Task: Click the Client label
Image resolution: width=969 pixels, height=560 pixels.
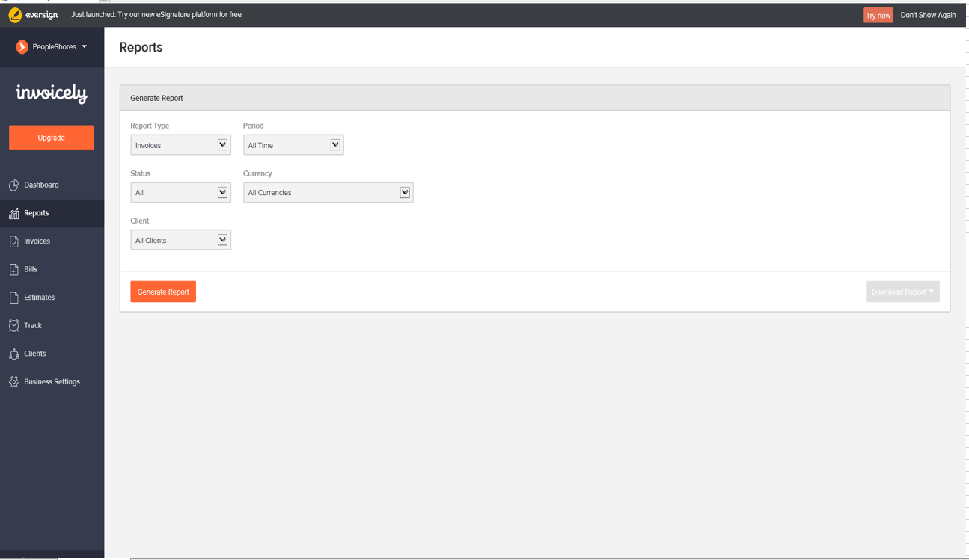Action: tap(139, 221)
